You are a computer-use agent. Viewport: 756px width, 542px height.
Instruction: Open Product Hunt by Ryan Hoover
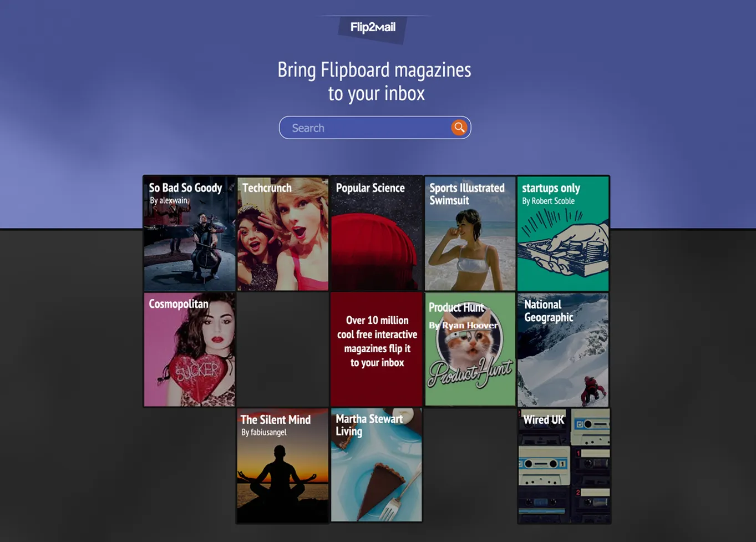point(470,350)
